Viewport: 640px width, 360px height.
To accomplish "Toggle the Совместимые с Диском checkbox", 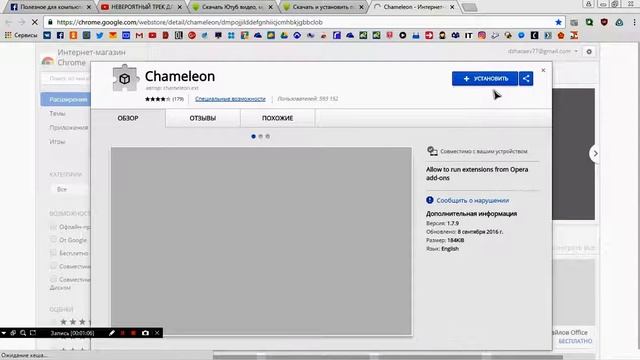I will [x=53, y=279].
